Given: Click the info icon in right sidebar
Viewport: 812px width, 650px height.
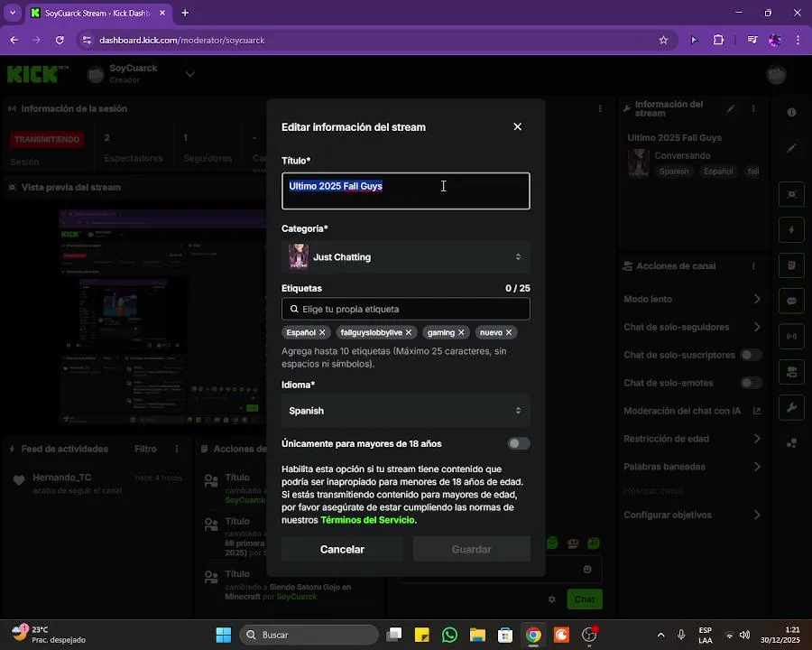Looking at the screenshot, I should click(x=791, y=112).
